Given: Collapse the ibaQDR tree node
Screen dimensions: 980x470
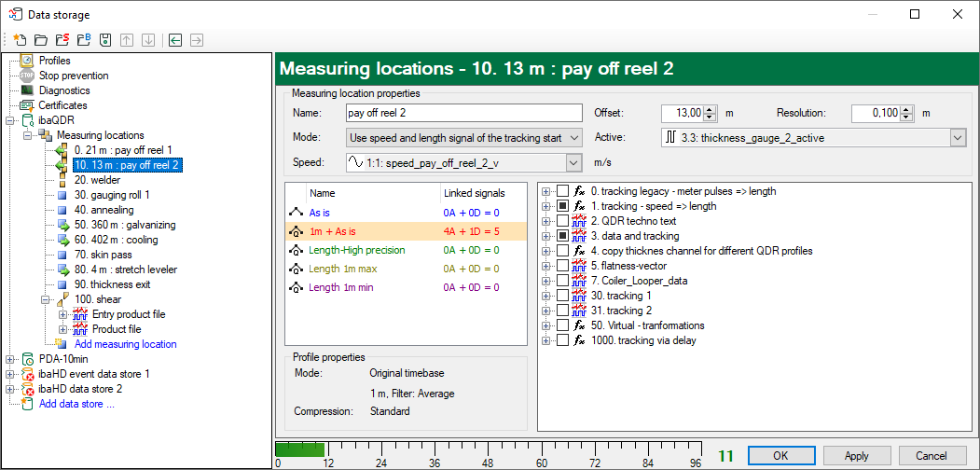Looking at the screenshot, I should pos(10,120).
